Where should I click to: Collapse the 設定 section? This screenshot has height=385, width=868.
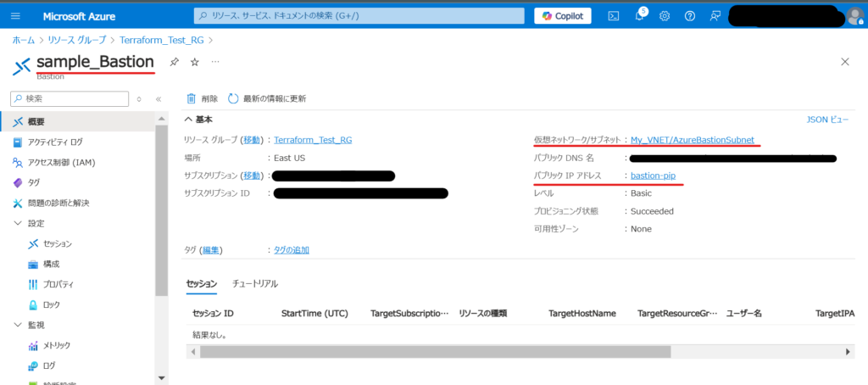(x=18, y=223)
